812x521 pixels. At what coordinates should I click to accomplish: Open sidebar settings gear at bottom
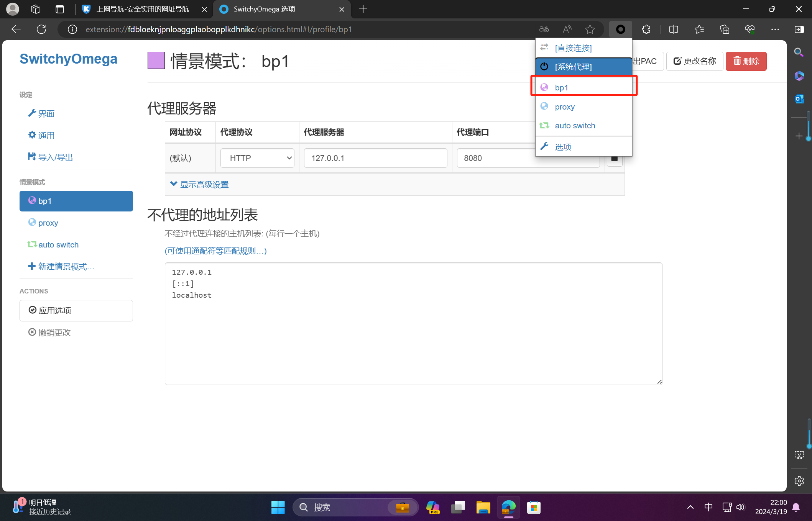799,481
